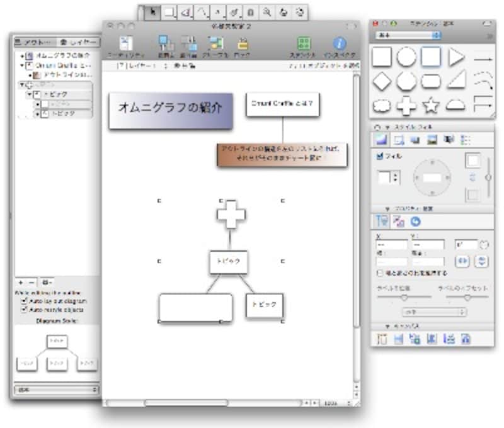This screenshot has height=428, width=504.
Task: Open the stencil category dropdown
Action: (408, 35)
